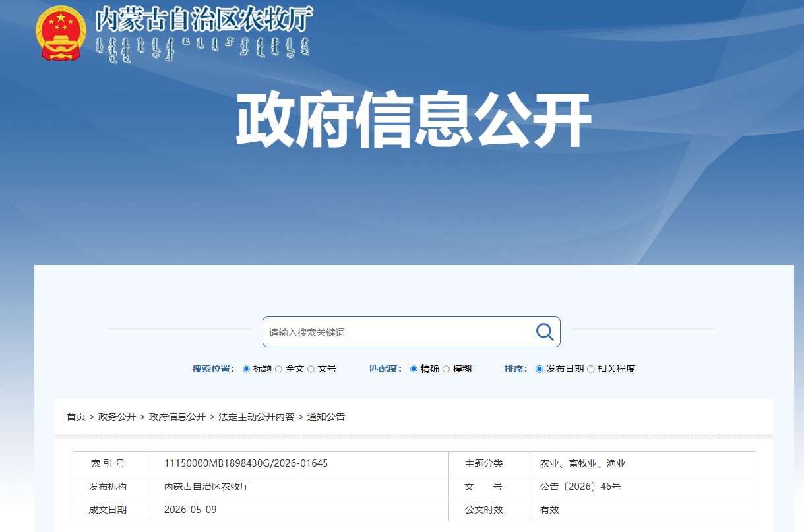
Task: Open 政务公开 breadcrumb link
Action: [117, 417]
